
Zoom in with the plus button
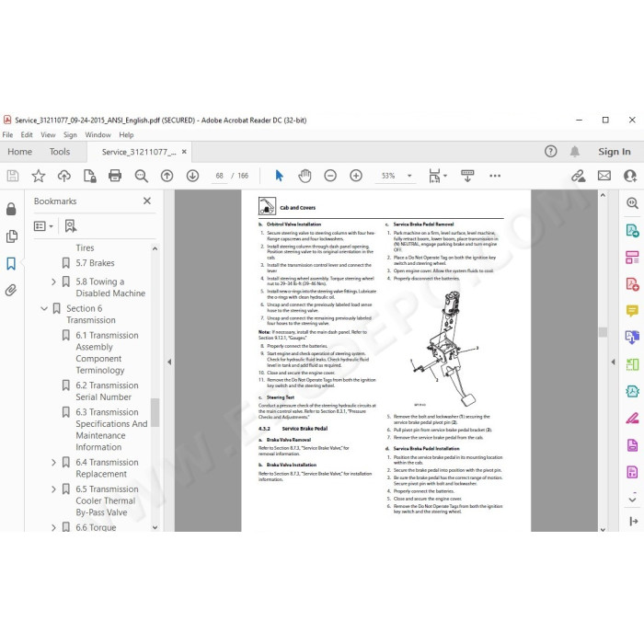(x=356, y=176)
